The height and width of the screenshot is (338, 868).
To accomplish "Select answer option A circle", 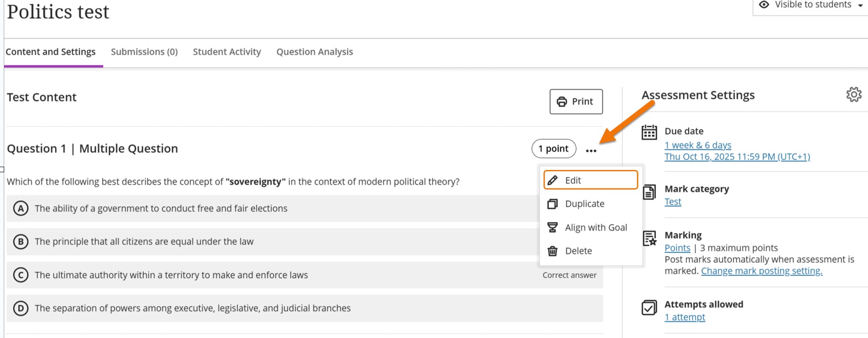I will point(21,208).
